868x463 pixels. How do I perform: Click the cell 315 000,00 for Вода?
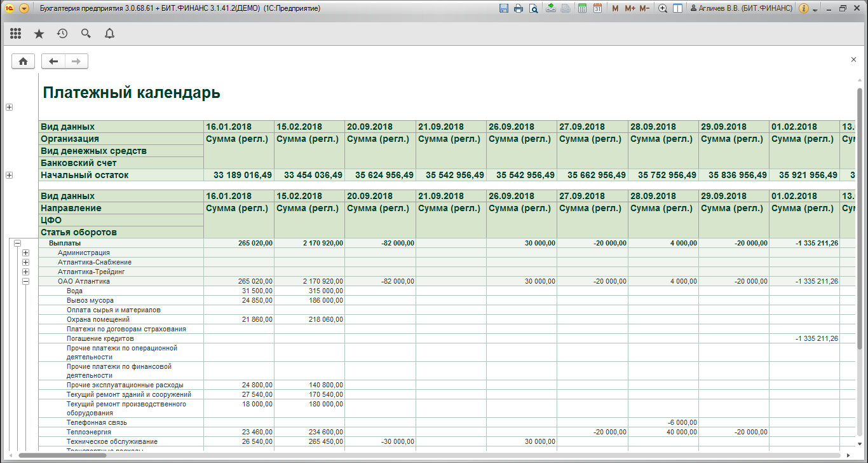309,291
